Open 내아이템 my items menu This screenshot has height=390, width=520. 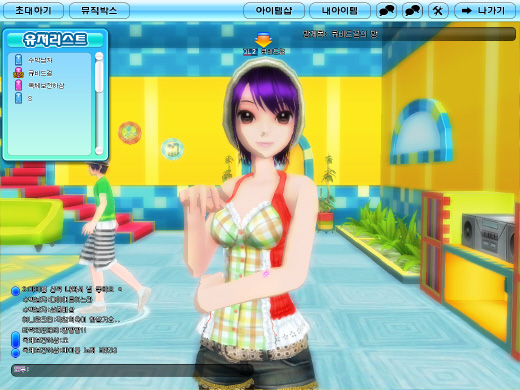[x=340, y=11]
